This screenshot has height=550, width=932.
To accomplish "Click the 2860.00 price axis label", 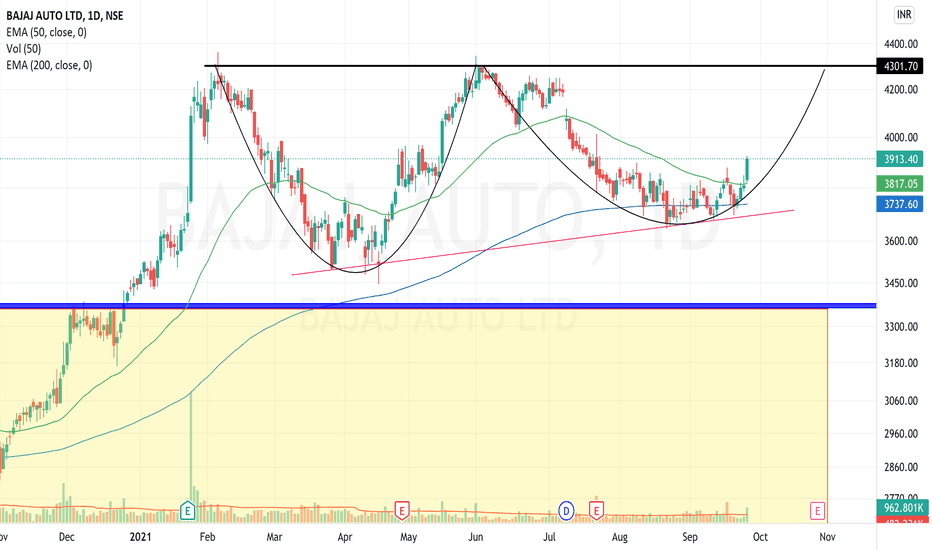I will tap(901, 467).
